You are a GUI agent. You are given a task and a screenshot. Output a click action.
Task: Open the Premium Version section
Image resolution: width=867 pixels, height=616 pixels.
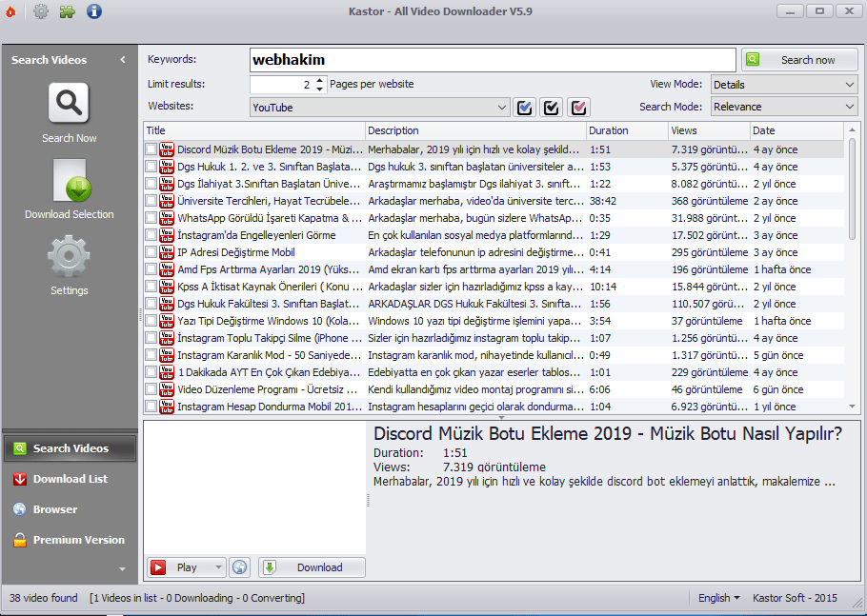tap(70, 540)
